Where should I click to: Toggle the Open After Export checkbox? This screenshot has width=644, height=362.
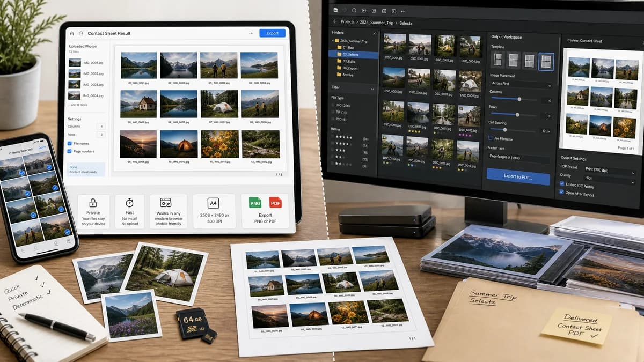click(562, 192)
